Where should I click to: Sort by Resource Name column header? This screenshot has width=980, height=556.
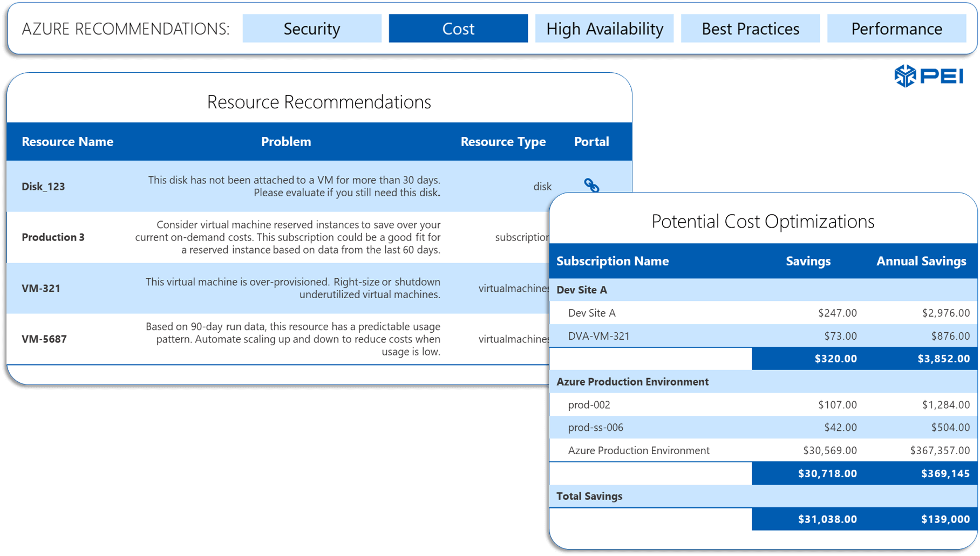(x=67, y=142)
